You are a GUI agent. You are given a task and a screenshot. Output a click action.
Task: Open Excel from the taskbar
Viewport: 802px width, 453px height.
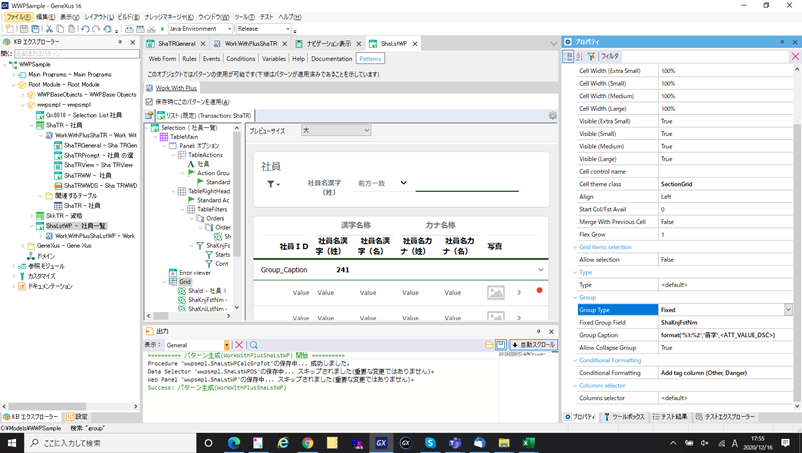point(529,443)
